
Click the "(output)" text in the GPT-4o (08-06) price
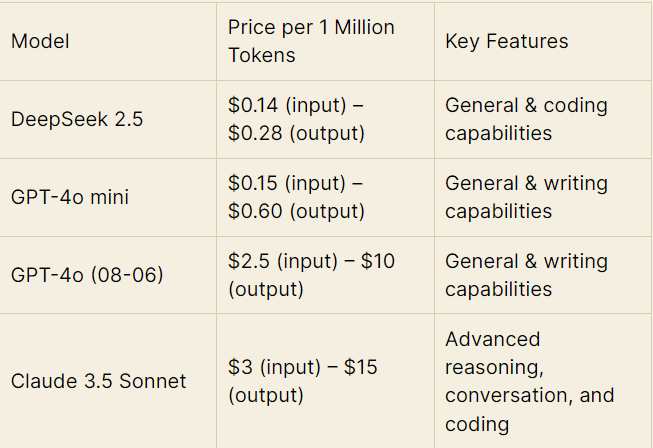[x=266, y=289]
